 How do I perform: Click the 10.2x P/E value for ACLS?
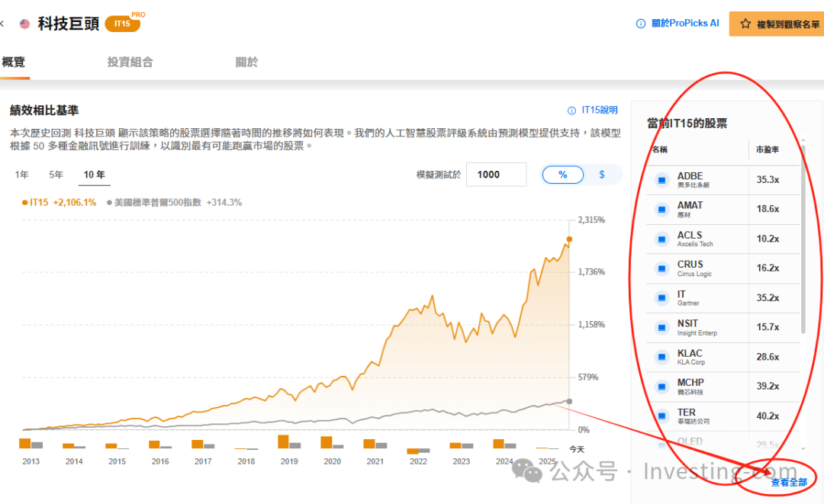coord(768,239)
